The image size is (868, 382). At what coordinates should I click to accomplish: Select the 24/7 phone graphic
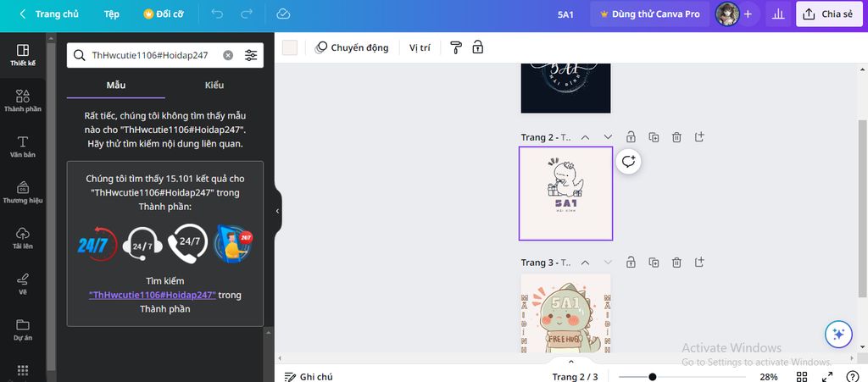tap(187, 244)
